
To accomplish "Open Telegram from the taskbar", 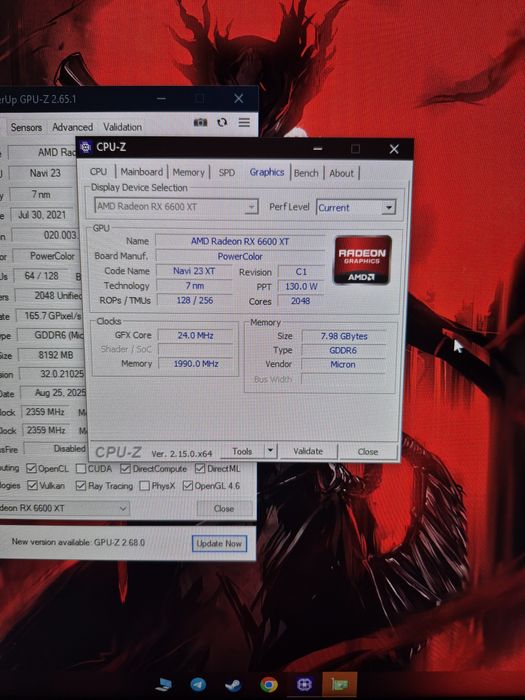I will click(198, 684).
